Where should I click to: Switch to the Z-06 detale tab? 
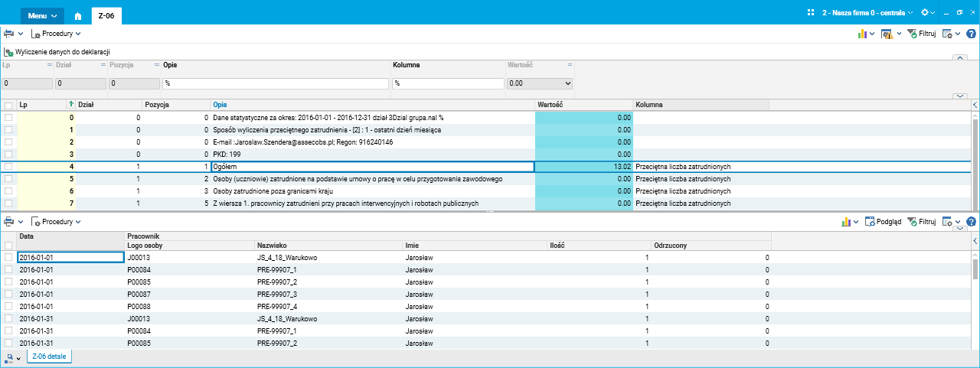coord(50,357)
